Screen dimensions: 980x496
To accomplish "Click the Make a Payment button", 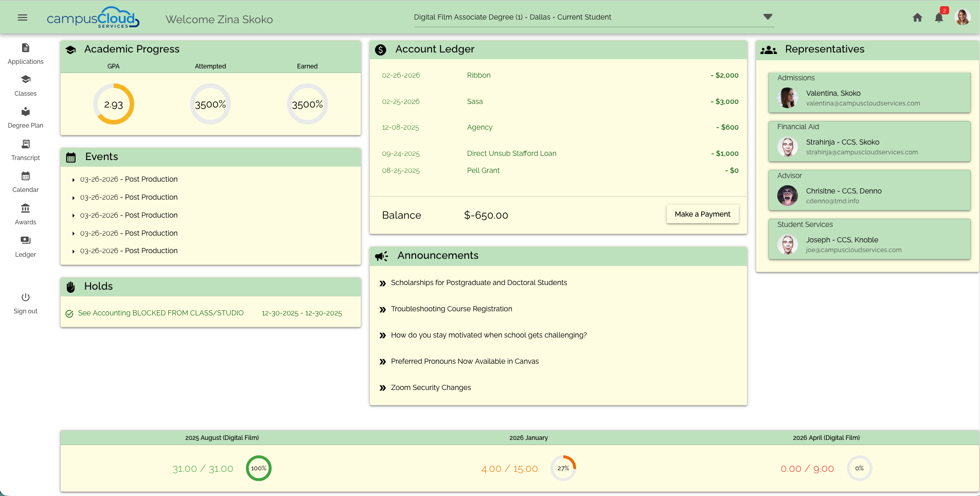I will (702, 214).
